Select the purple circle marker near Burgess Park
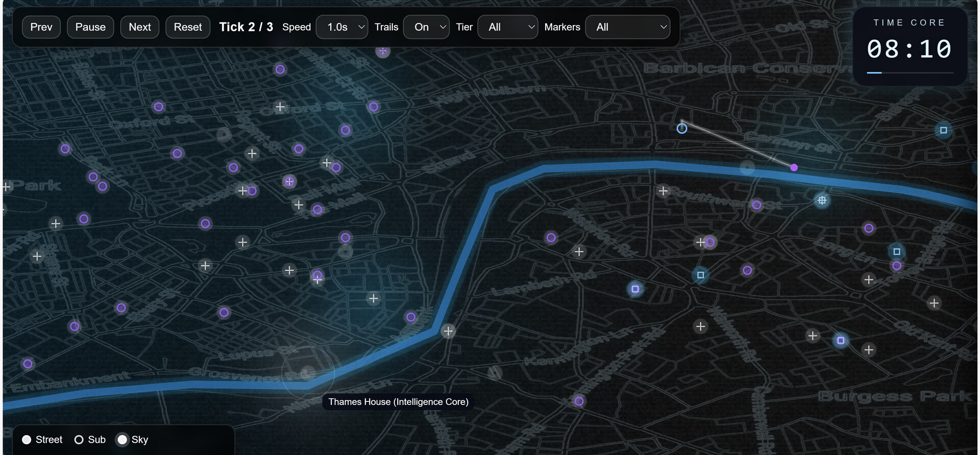 pyautogui.click(x=579, y=401)
